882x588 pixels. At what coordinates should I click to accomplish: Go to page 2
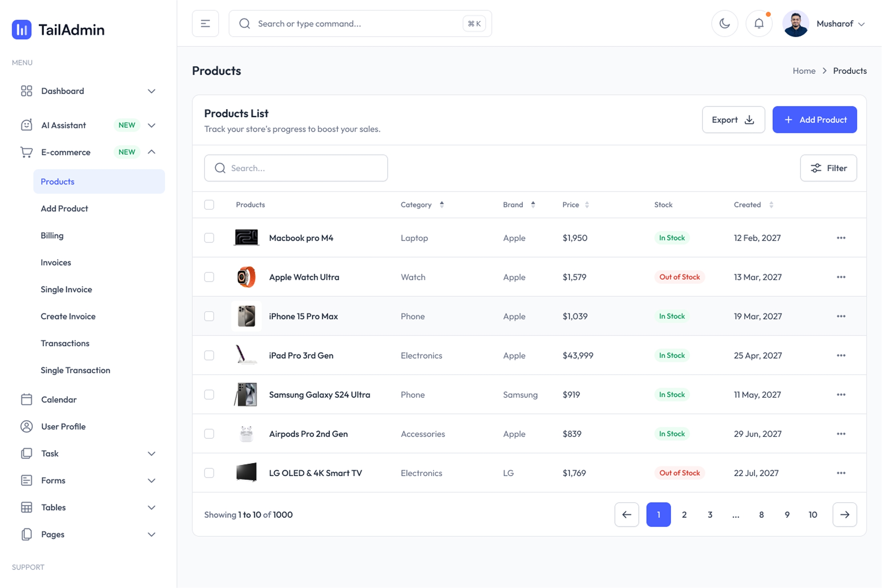click(x=684, y=515)
